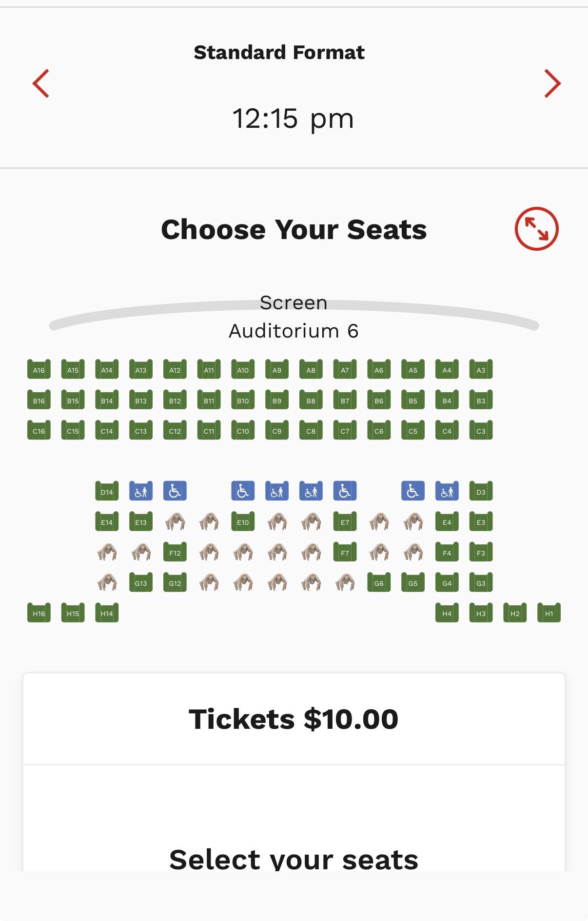The height and width of the screenshot is (921, 588).
Task: Pick seat A3 near the screen
Action: (481, 369)
